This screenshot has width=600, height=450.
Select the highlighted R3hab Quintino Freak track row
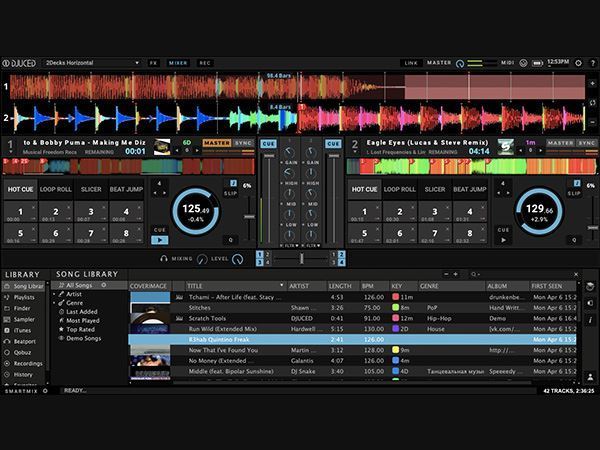352,339
